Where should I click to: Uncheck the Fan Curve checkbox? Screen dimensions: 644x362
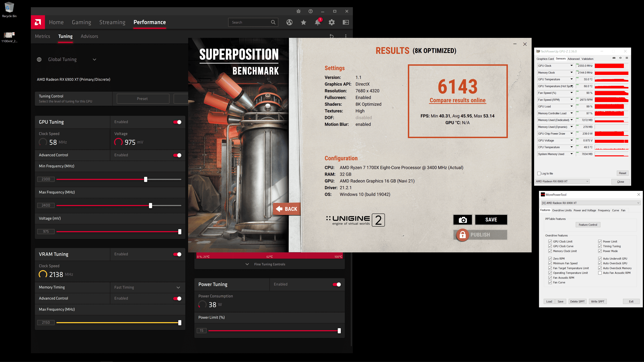point(550,282)
